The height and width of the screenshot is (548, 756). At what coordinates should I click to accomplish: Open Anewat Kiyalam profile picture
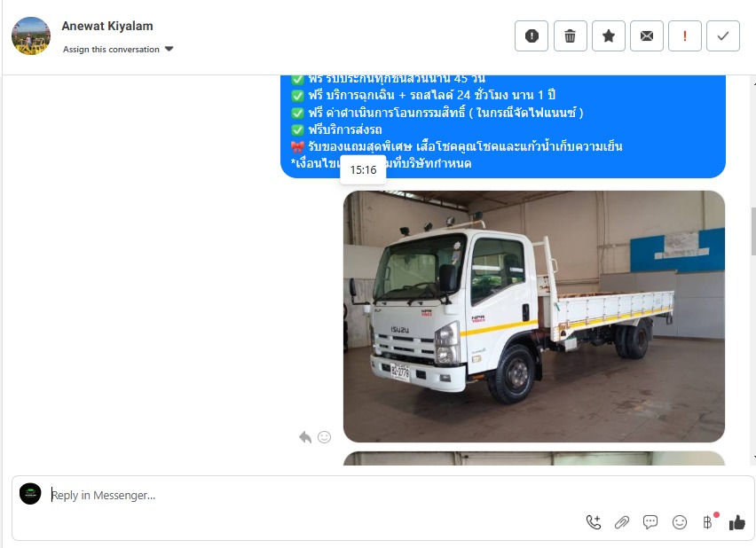pyautogui.click(x=31, y=35)
